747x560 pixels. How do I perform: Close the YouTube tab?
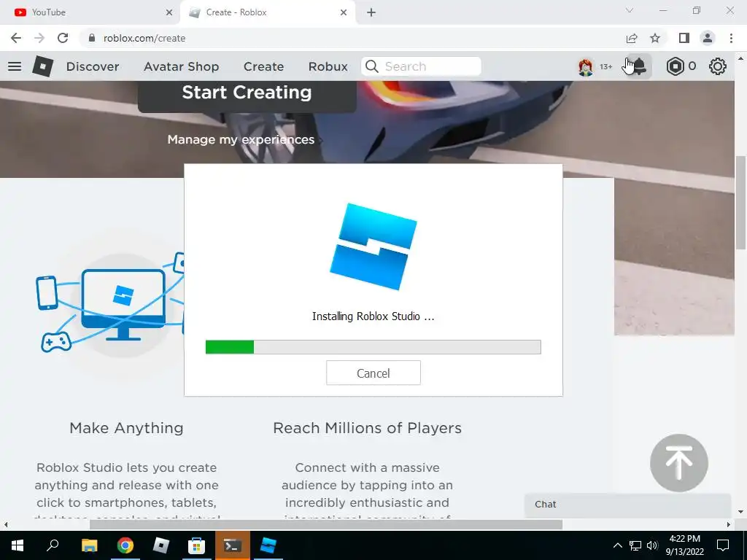click(169, 12)
